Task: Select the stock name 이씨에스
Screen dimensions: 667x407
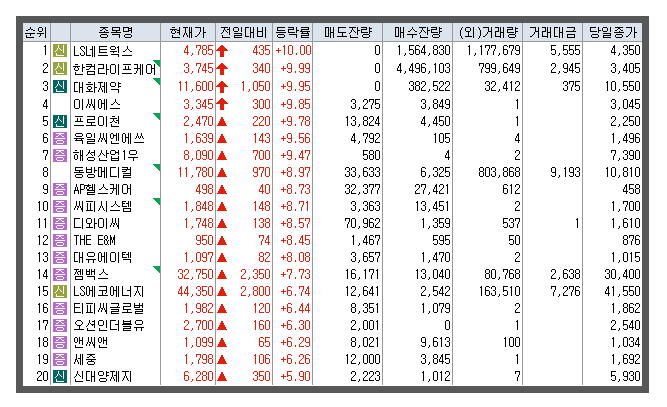Action: (97, 104)
